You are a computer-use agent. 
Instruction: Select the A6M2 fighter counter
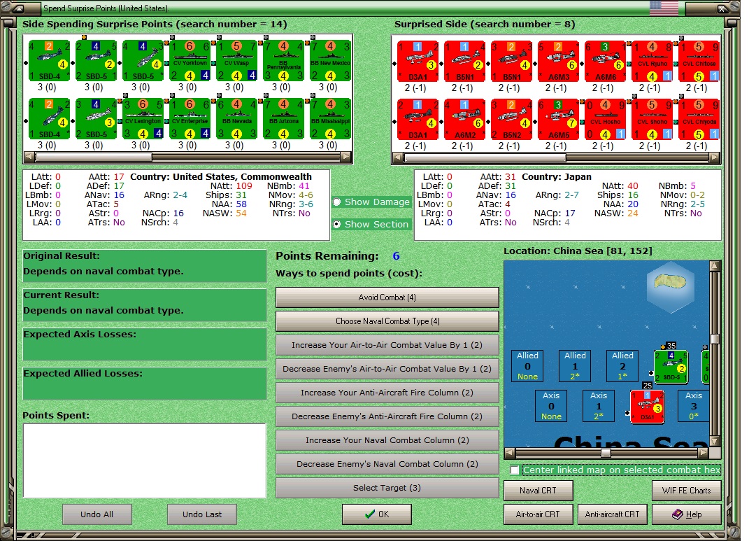tap(465, 119)
